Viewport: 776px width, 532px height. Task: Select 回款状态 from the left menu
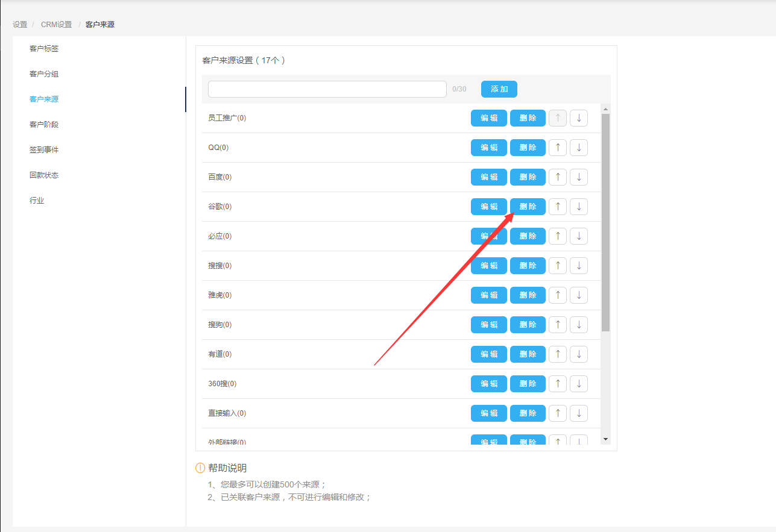coord(44,175)
